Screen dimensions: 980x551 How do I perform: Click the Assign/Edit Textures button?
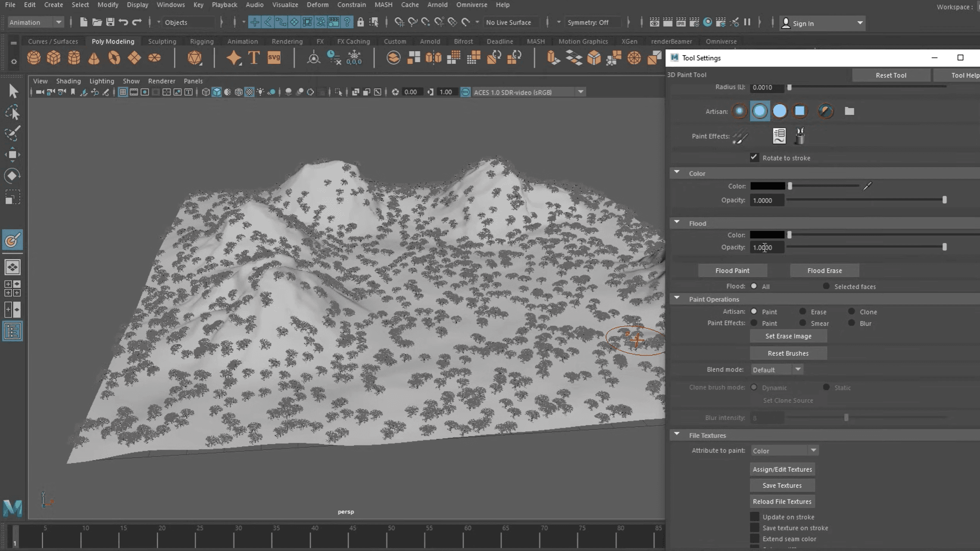coord(782,469)
